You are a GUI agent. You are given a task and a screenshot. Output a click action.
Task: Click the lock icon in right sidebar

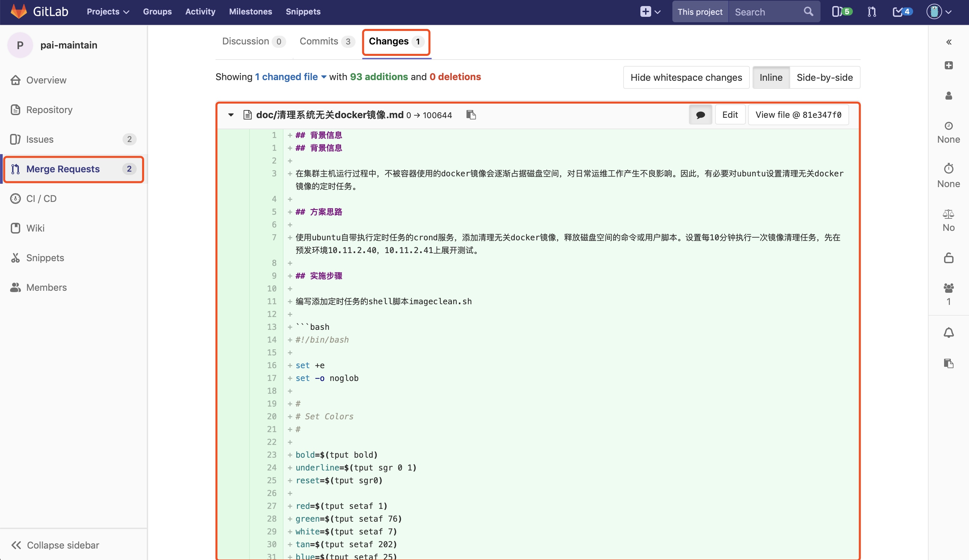(948, 258)
